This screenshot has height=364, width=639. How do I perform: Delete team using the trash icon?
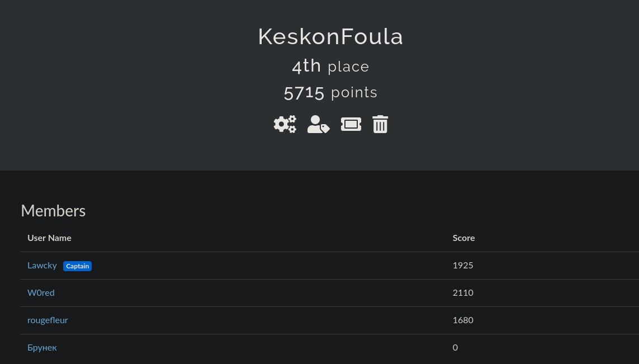[x=380, y=124]
